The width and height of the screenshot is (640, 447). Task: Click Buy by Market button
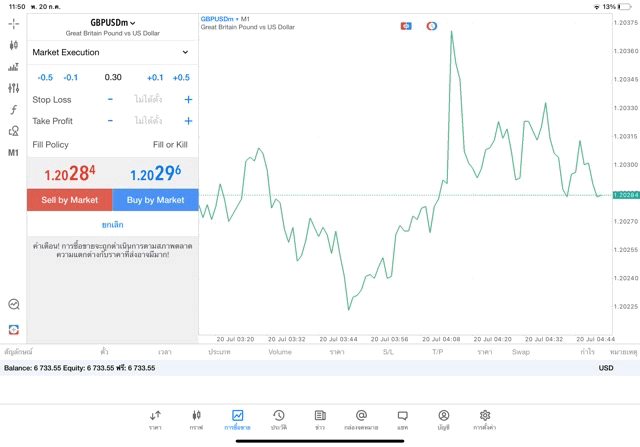(x=156, y=200)
